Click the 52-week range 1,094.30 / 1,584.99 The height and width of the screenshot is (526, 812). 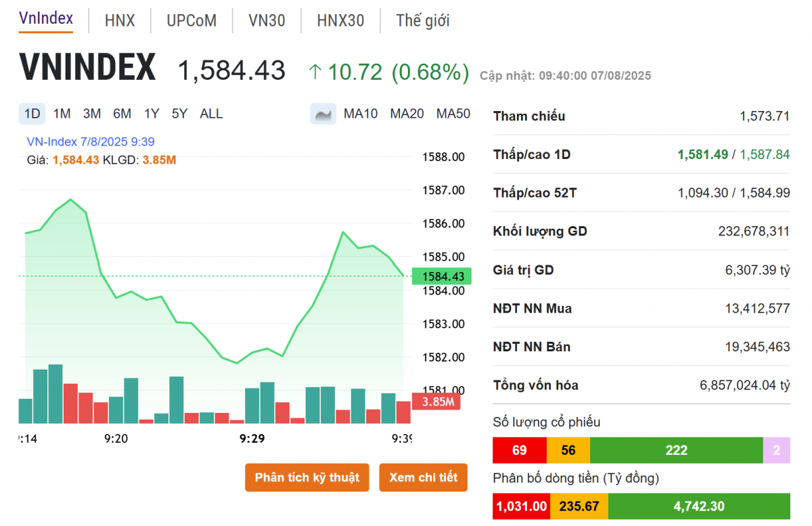(x=734, y=194)
